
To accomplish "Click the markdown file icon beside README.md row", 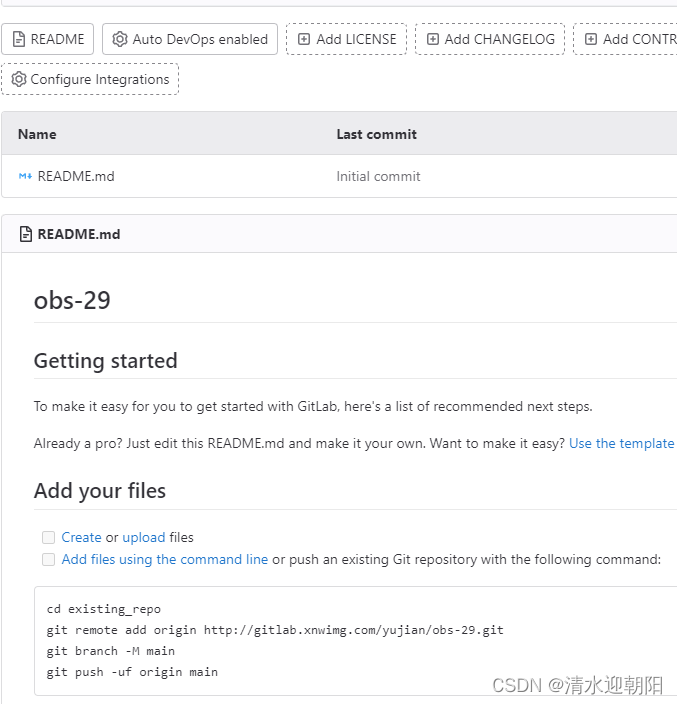I will coord(25,176).
